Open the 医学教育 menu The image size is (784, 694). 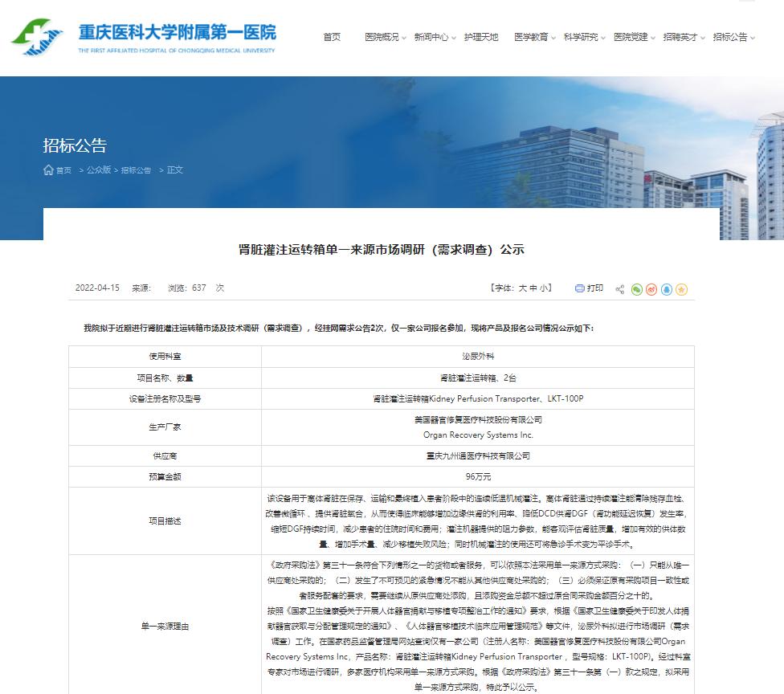[x=531, y=37]
